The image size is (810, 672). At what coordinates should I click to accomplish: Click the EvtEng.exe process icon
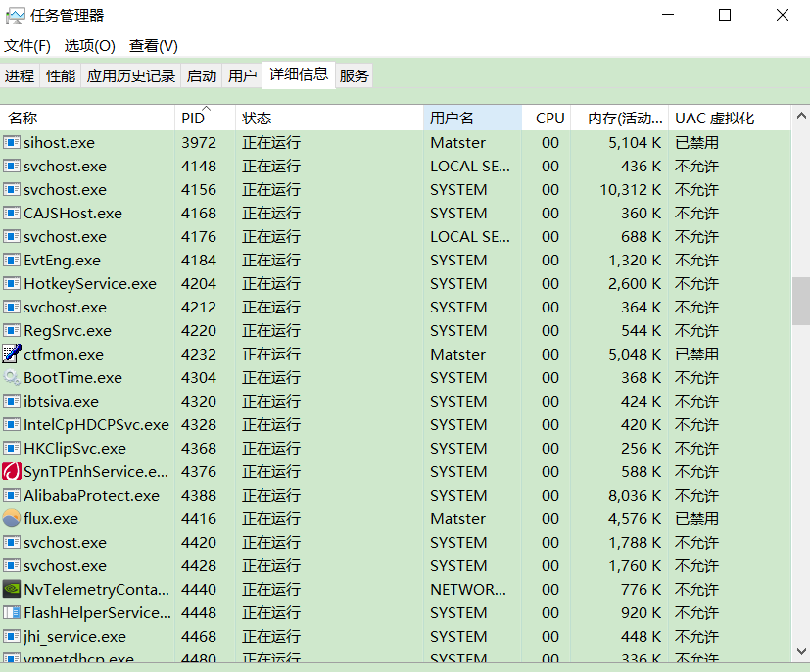click(12, 260)
